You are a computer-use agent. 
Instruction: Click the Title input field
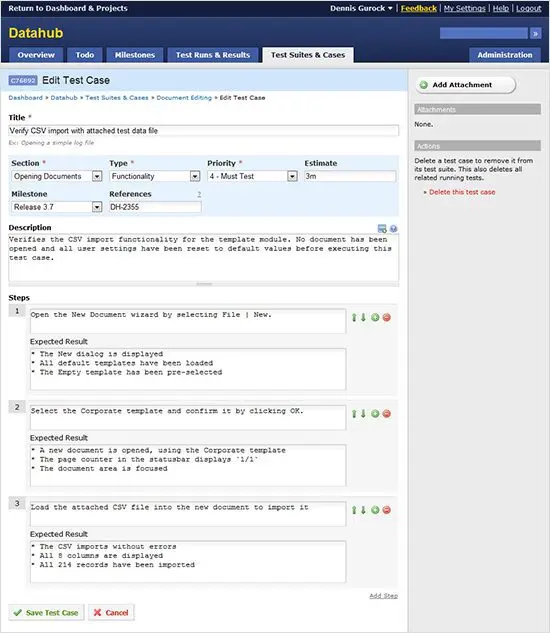point(204,131)
